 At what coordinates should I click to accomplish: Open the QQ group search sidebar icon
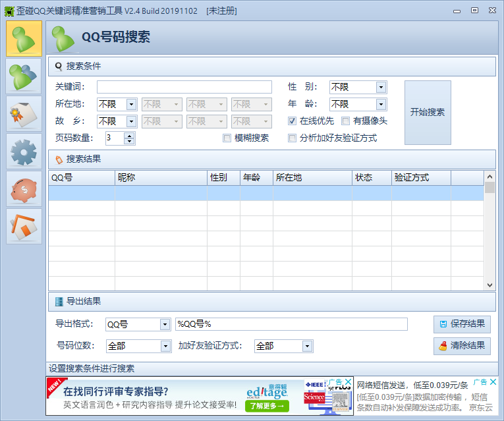[x=24, y=76]
